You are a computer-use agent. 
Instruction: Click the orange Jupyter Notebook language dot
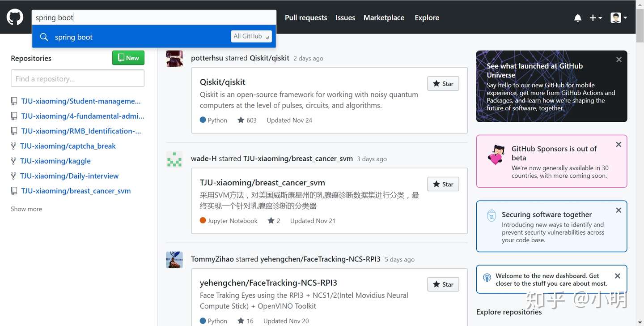[x=203, y=220]
